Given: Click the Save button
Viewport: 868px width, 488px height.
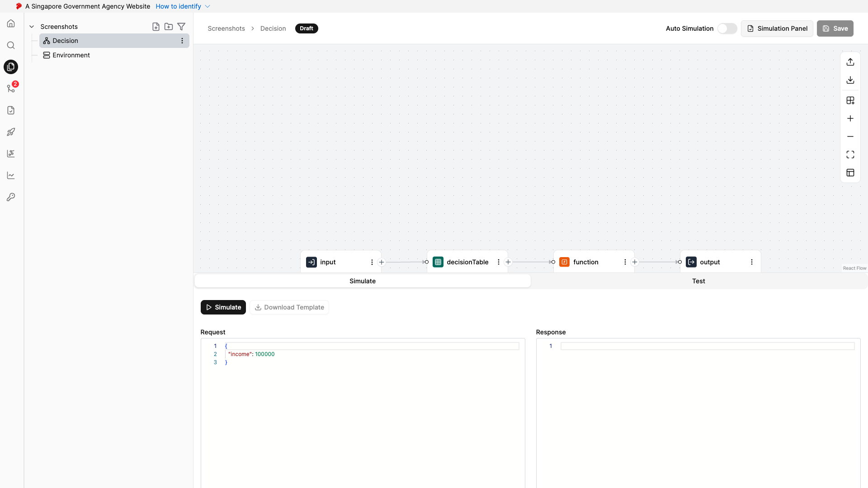Looking at the screenshot, I should (x=835, y=28).
